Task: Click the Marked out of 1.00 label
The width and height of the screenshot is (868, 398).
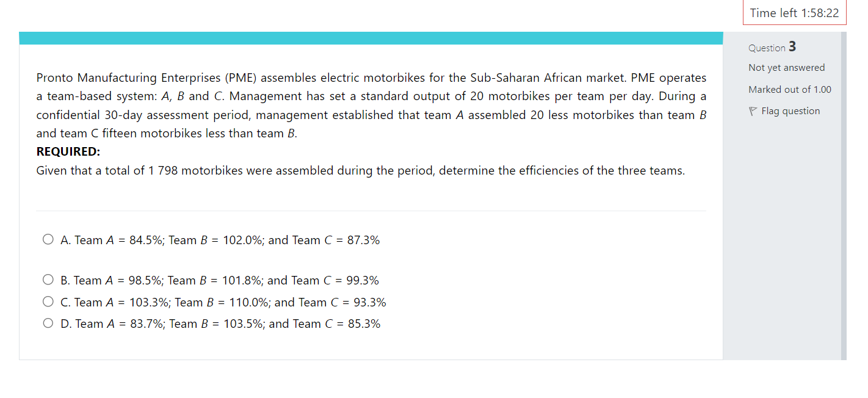Action: click(x=789, y=89)
